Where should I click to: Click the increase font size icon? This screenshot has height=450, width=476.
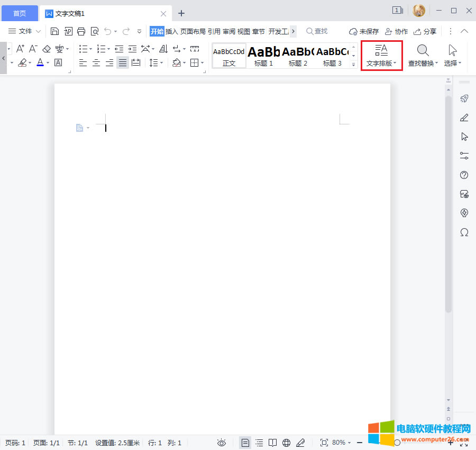(20, 49)
